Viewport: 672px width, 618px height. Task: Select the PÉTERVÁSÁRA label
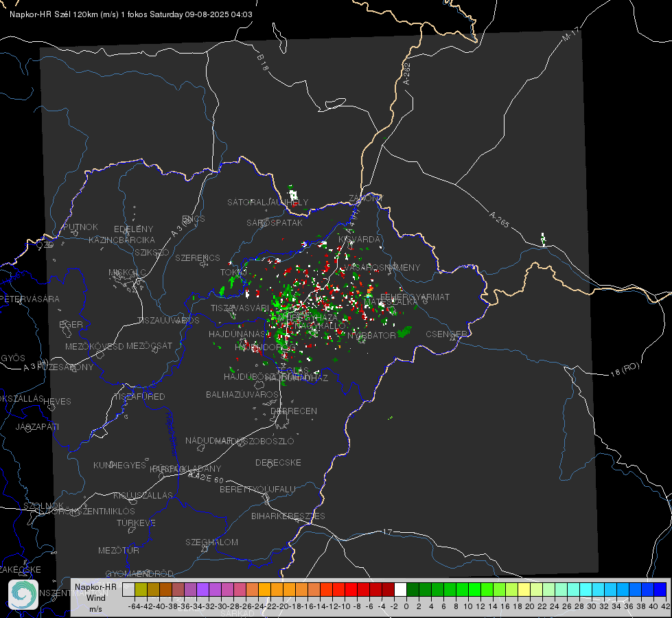30,299
